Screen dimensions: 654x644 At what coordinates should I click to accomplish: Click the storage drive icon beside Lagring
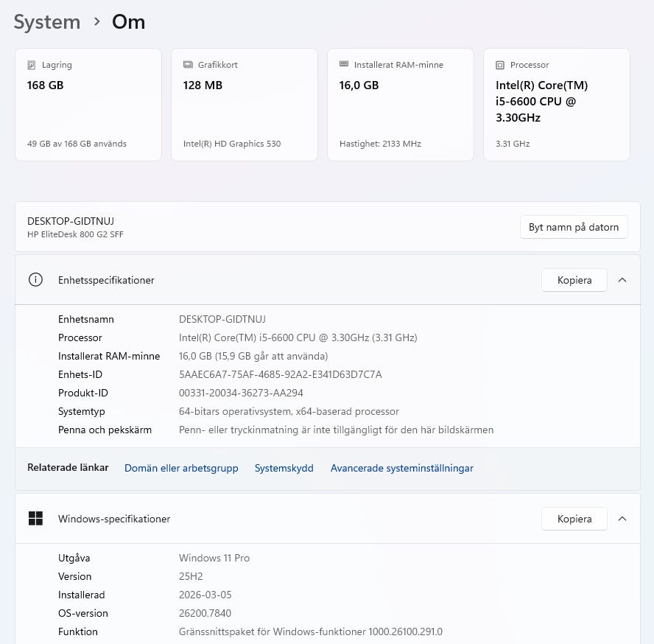pyautogui.click(x=31, y=65)
